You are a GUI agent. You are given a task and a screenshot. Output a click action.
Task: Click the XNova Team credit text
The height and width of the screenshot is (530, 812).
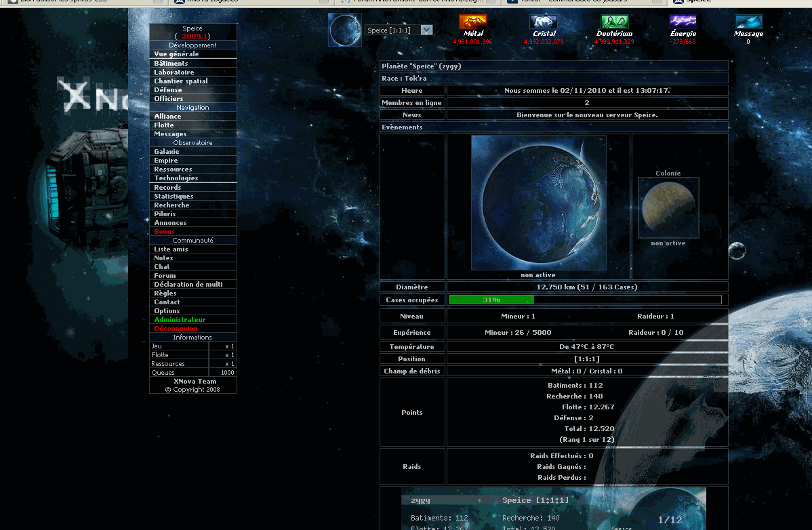195,381
